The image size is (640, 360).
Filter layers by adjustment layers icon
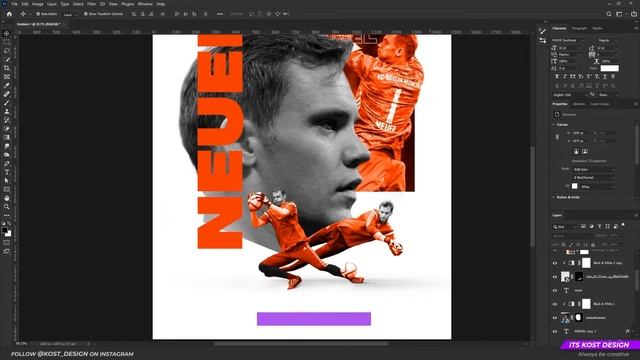tap(591, 226)
